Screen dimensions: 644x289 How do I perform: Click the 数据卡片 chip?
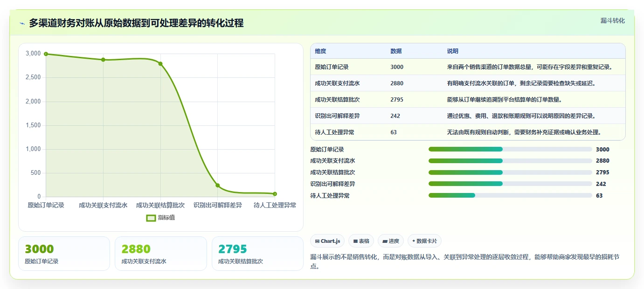424,241
